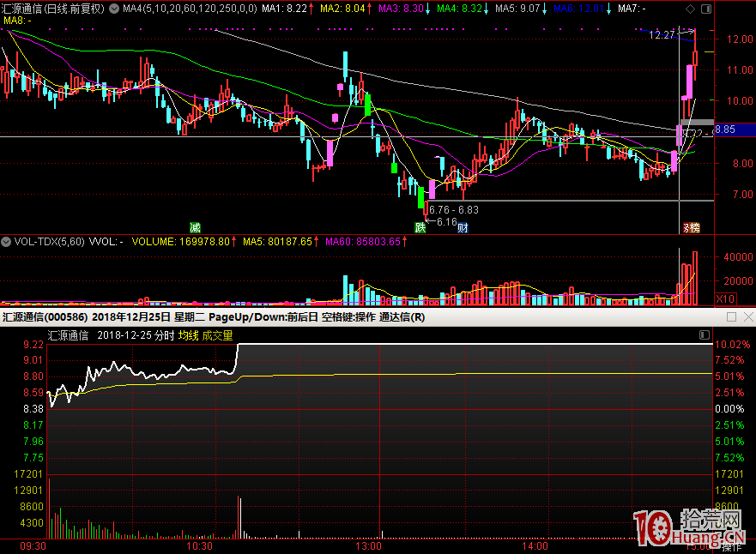The width and height of the screenshot is (756, 554).
Task: Click the 8.85 price marker on axis
Action: click(x=724, y=129)
